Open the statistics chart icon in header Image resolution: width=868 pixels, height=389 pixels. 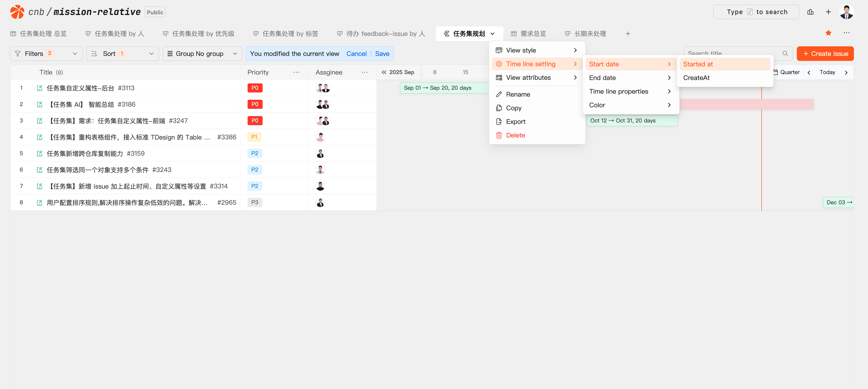coord(810,12)
